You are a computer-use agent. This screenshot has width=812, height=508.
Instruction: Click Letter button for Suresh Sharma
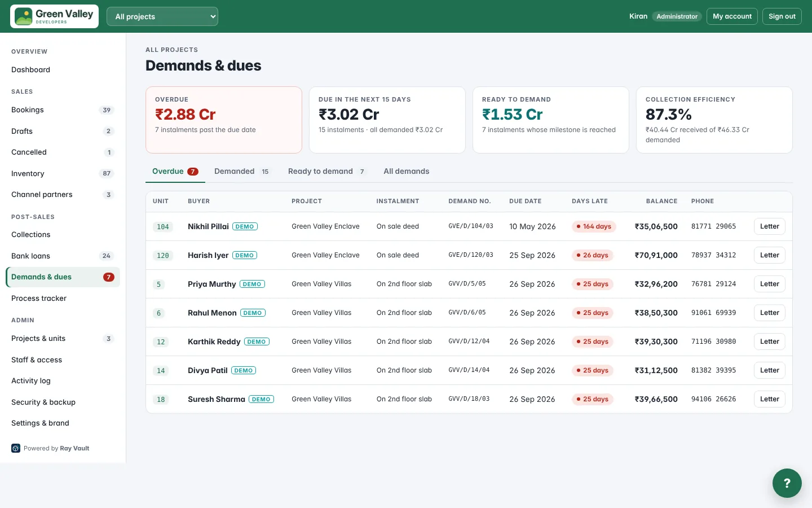[770, 399]
